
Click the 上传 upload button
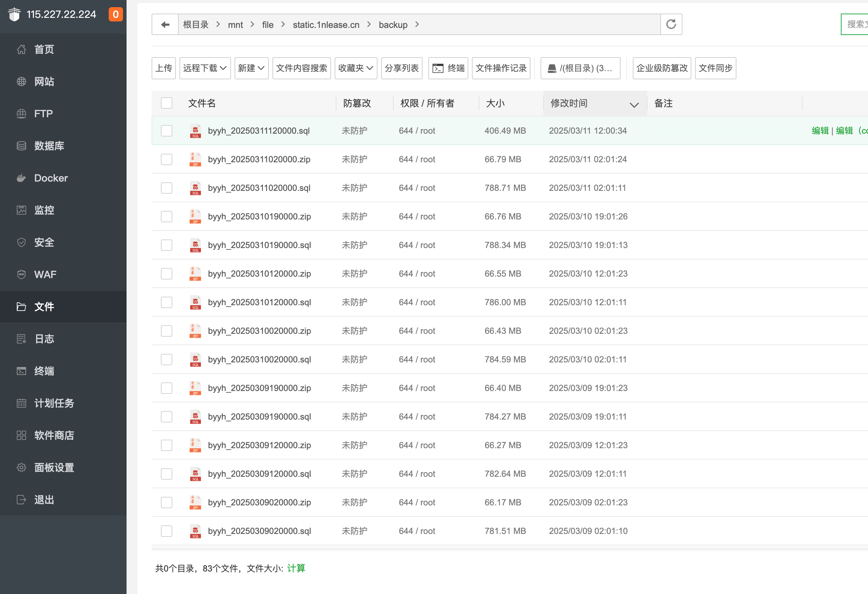tap(164, 68)
